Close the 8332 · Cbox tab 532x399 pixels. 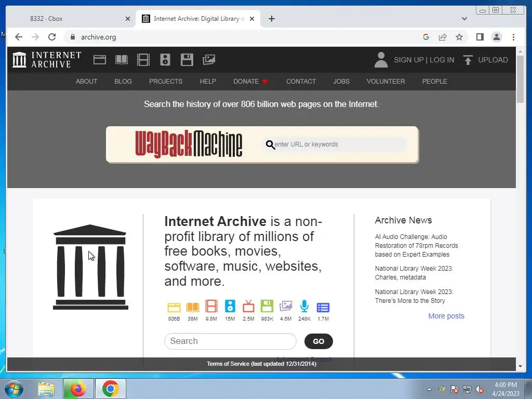128,19
